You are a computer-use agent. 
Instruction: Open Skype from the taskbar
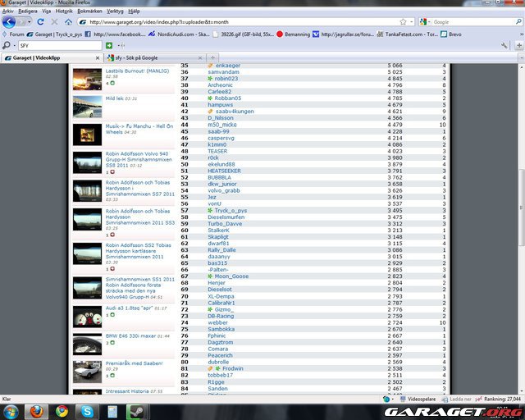pyautogui.click(x=87, y=411)
